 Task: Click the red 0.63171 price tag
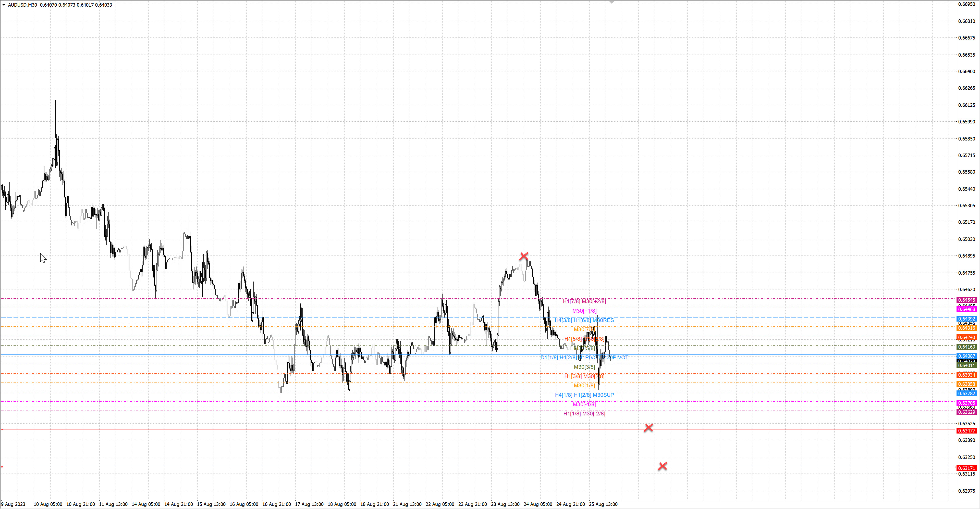[966, 468]
